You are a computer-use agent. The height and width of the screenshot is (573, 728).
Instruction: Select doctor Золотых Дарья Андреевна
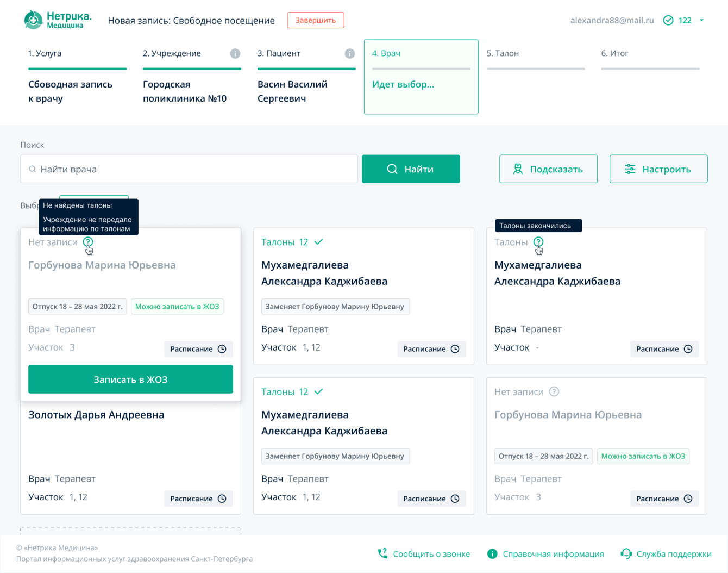96,415
